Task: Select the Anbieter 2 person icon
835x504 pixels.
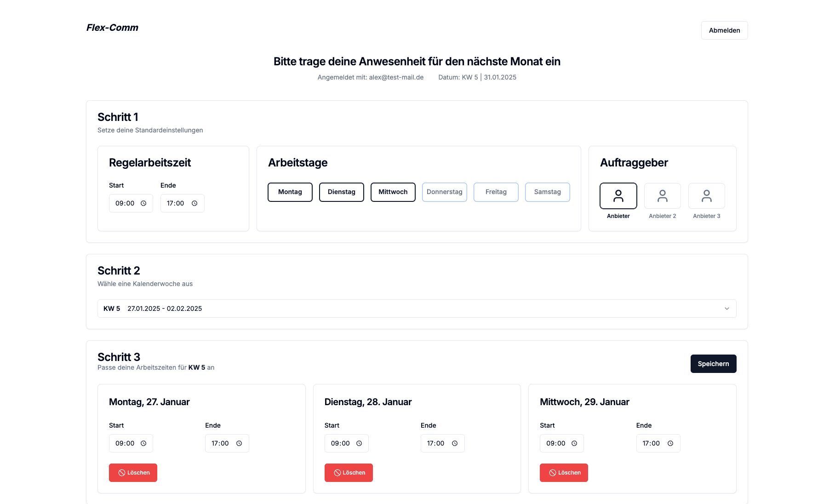Action: click(662, 196)
